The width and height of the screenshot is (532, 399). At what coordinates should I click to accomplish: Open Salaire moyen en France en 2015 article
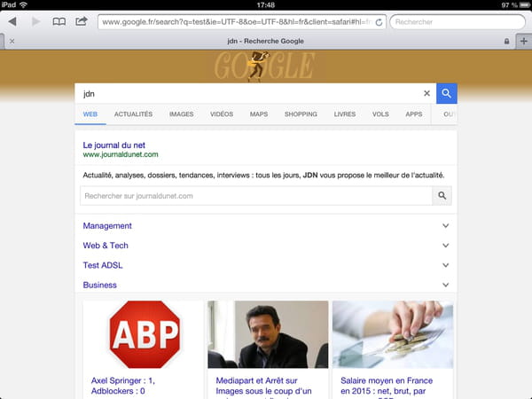click(x=387, y=387)
